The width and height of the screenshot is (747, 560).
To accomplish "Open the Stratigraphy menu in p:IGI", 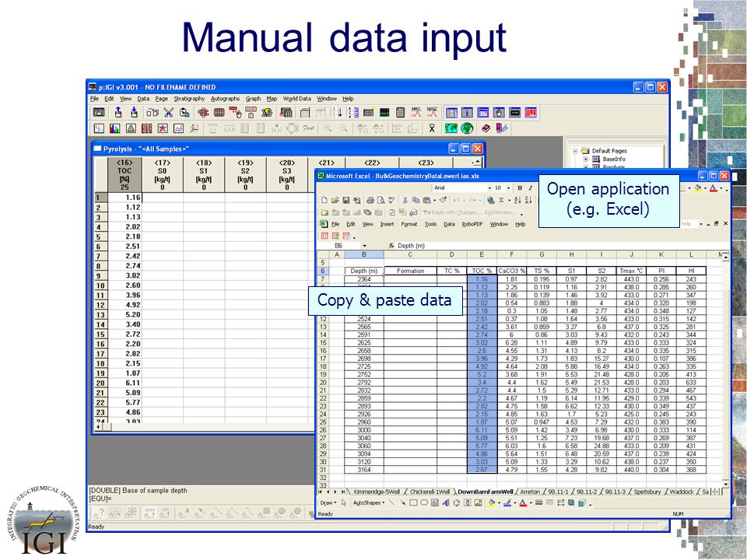I will point(189,99).
